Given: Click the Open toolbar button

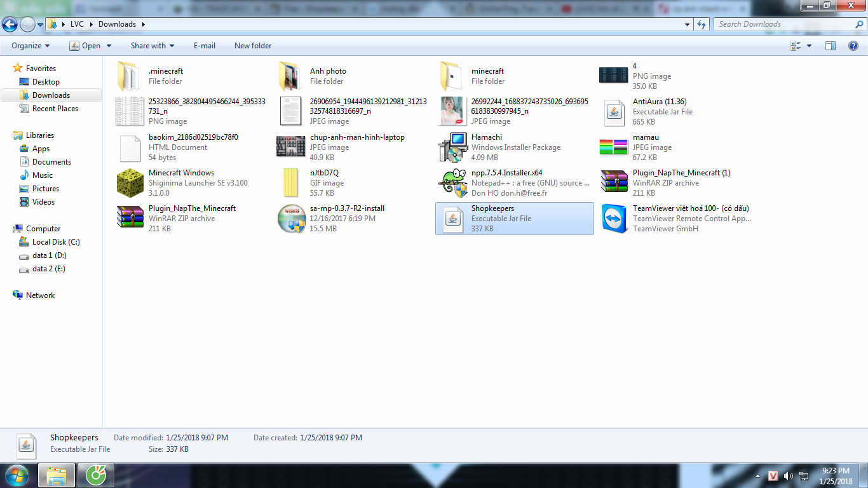Looking at the screenshot, I should click(85, 46).
